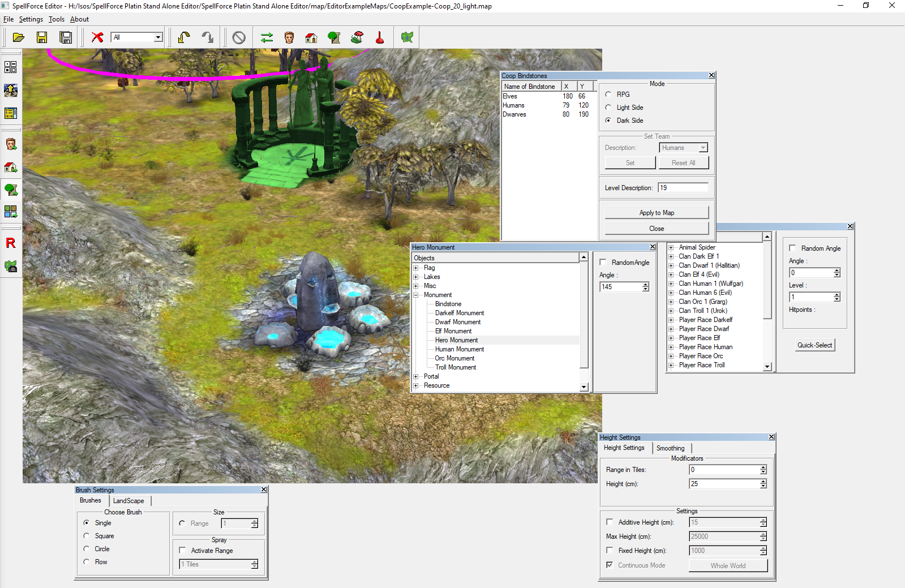Select the Light Side mode
The height and width of the screenshot is (588, 905).
tap(608, 108)
